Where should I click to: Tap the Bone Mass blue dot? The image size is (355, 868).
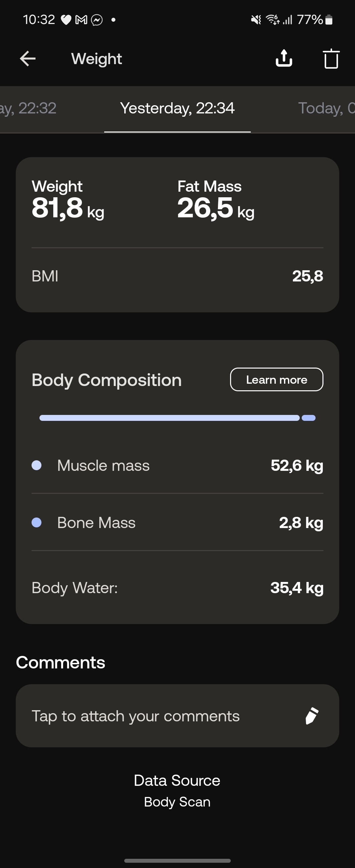point(36,523)
